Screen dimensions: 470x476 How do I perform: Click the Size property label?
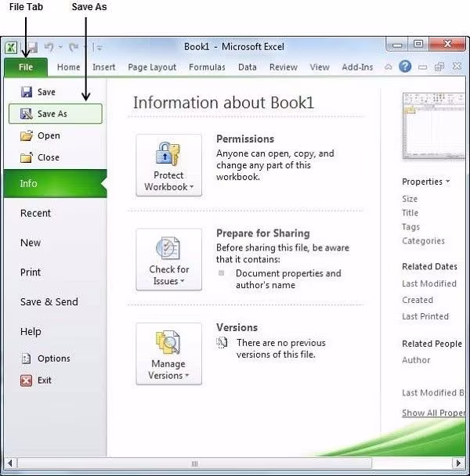[410, 199]
